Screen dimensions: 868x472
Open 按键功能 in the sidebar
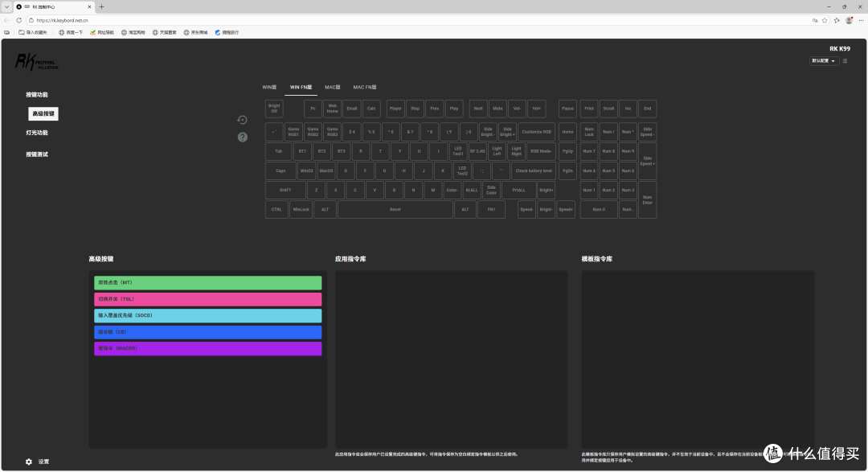pos(36,95)
